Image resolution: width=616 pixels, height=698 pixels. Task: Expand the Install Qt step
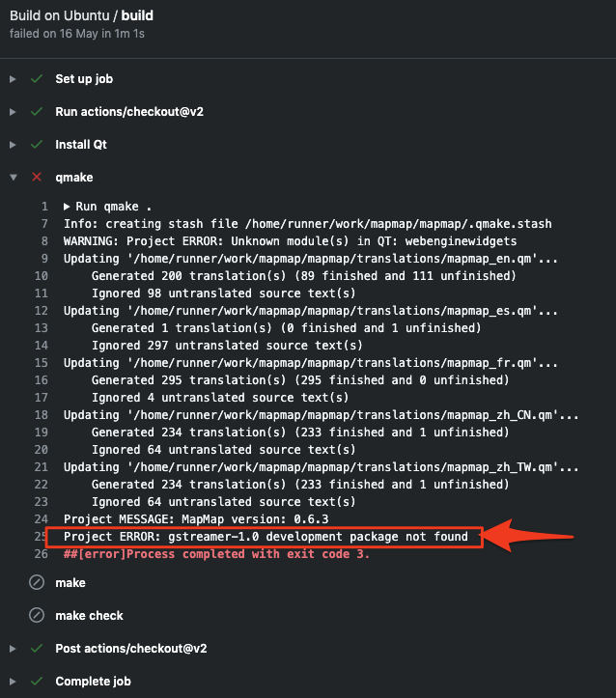click(x=13, y=145)
